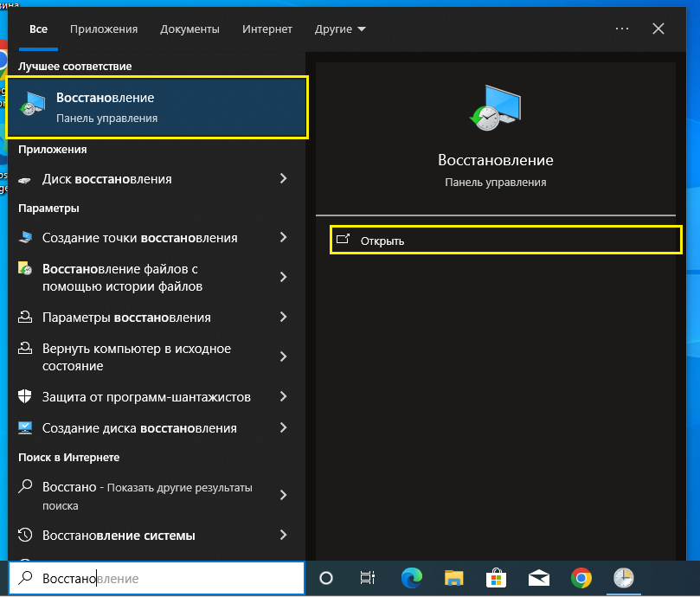Switch to the Приложения tab
This screenshot has width=700, height=597.
pyautogui.click(x=104, y=29)
